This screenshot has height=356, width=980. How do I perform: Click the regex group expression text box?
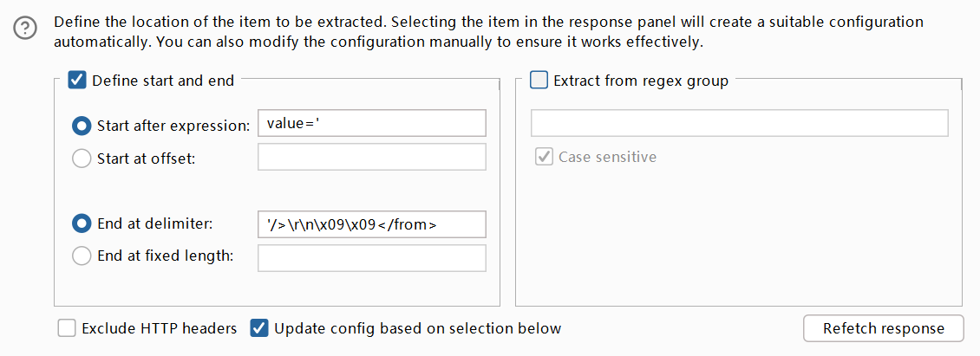click(x=739, y=123)
